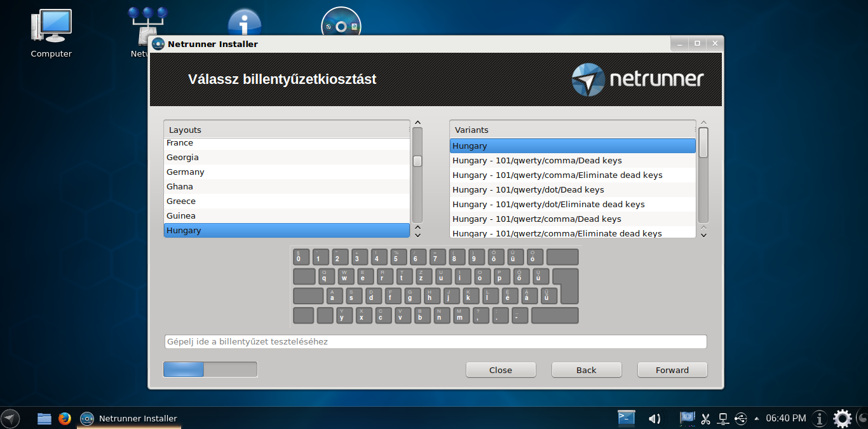Click the Netrunner Installer title bar icon
This screenshot has height=429, width=868.
pos(158,44)
